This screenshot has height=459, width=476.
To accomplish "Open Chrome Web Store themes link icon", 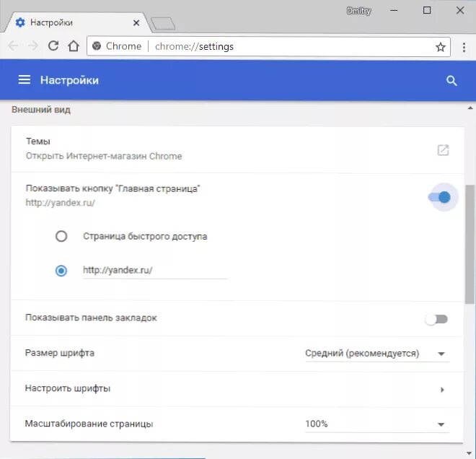I will 443,150.
